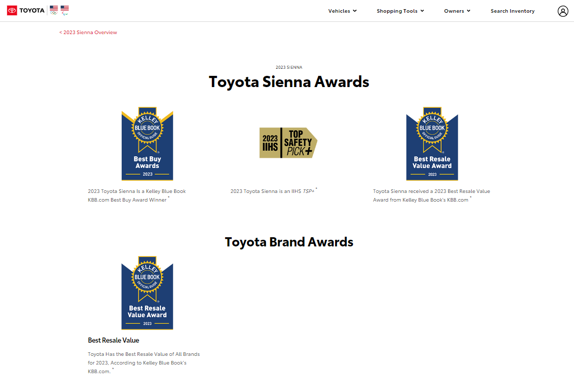Go back to 2023 Sienna Overview

click(88, 32)
